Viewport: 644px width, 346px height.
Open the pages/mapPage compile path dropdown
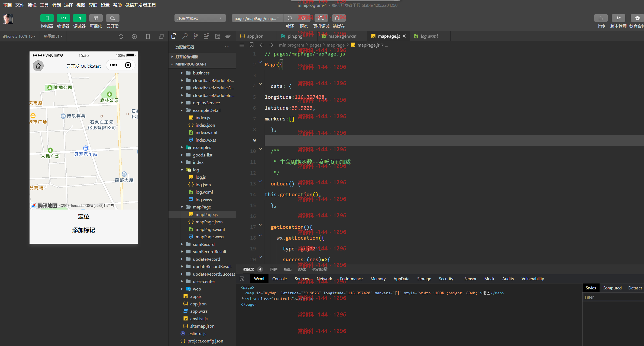pos(257,18)
